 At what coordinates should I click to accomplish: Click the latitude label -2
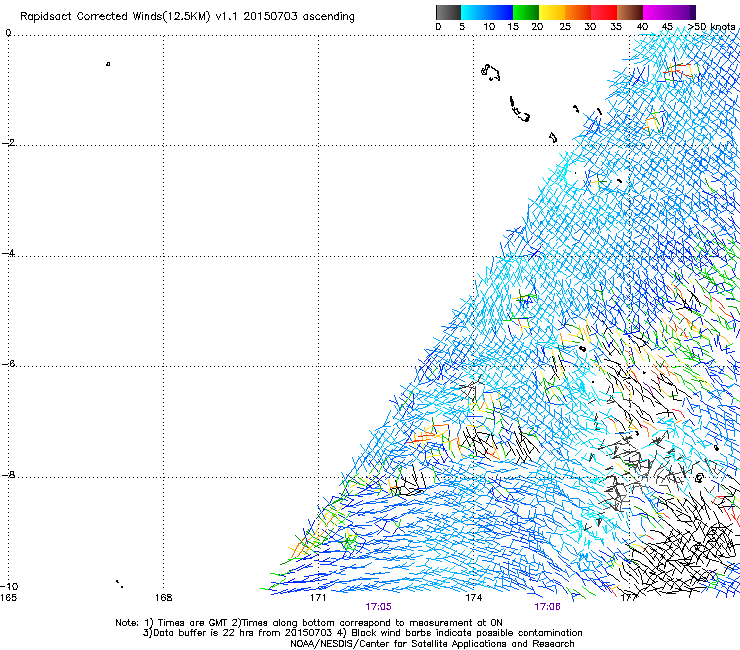pos(8,143)
